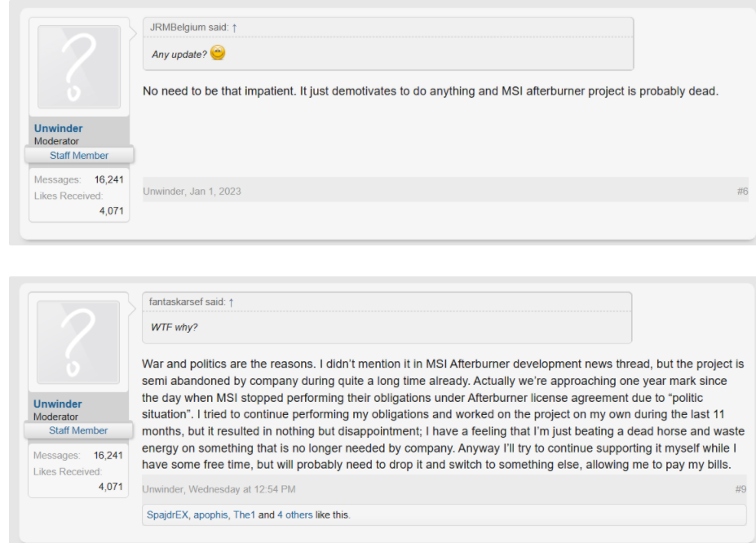The image size is (756, 543).
Task: Click the arrow icon next to 'fantaskarsef said:'
Action: (231, 302)
